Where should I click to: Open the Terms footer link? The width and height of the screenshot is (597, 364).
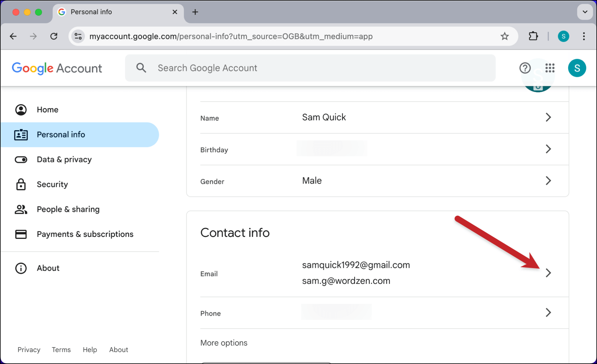coord(61,350)
